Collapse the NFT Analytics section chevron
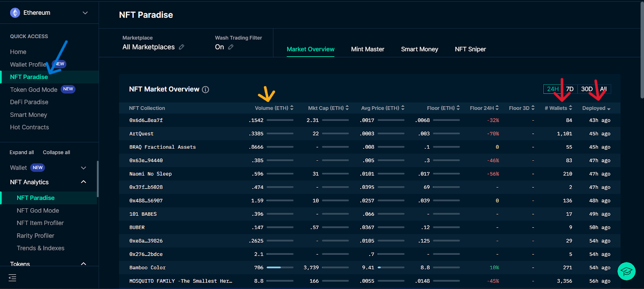Viewport: 644px width, 289px height. [84, 182]
